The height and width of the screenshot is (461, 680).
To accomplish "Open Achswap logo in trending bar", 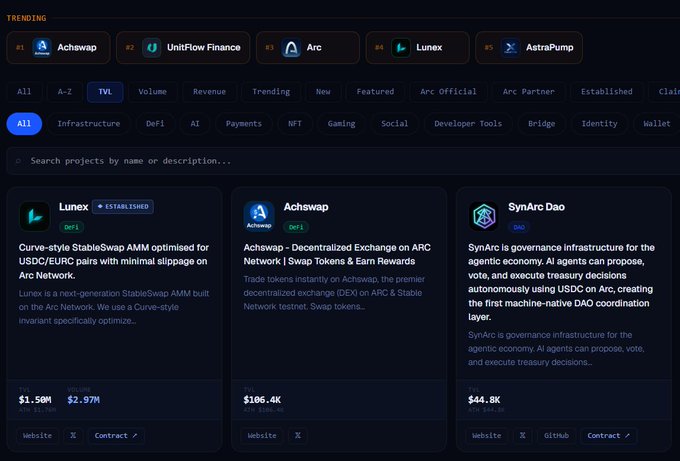I will click(42, 47).
